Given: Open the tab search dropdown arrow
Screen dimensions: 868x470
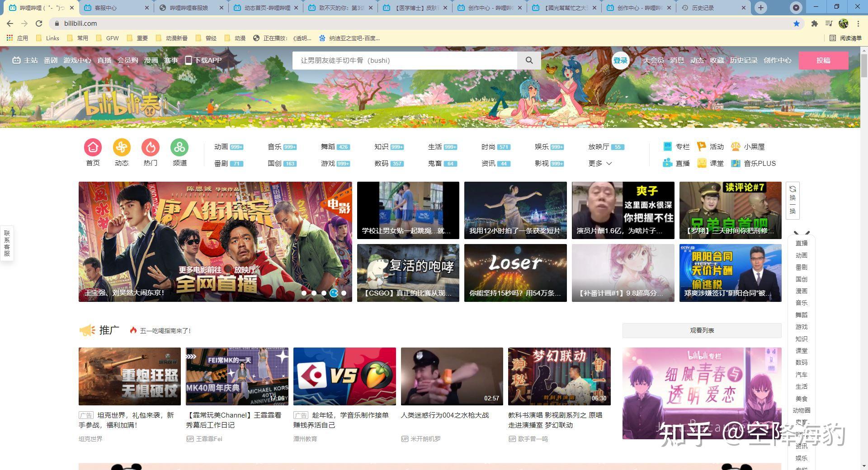Looking at the screenshot, I should click(x=796, y=8).
